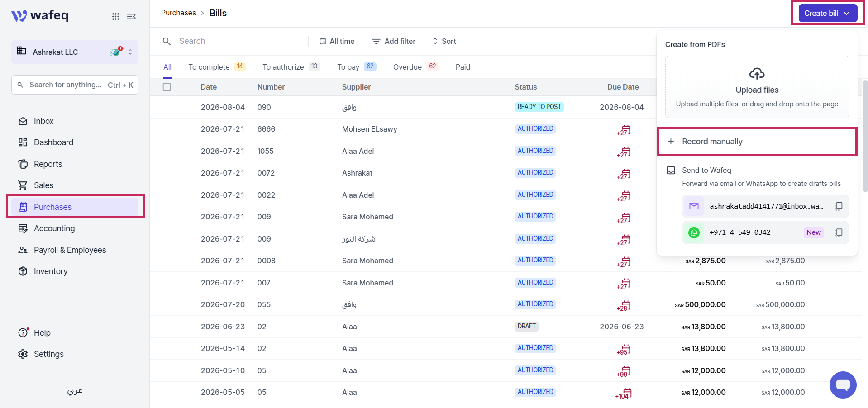Click the Create bill dropdown button

point(828,13)
